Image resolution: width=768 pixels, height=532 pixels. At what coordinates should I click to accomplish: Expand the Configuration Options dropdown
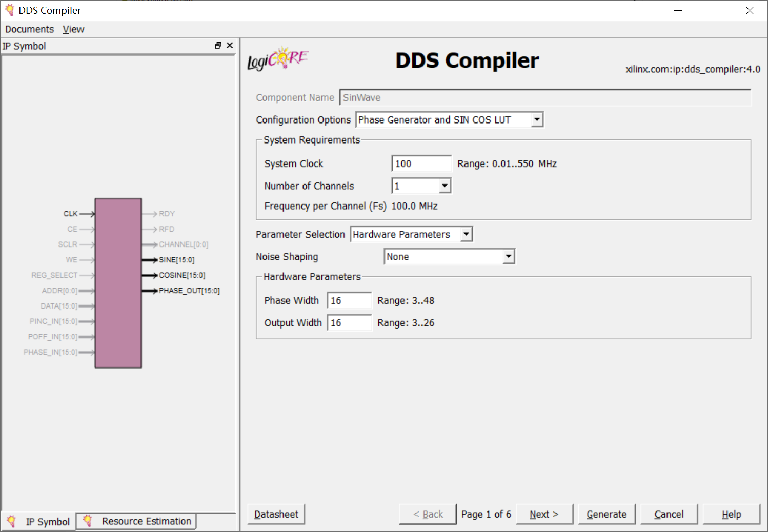pyautogui.click(x=537, y=120)
